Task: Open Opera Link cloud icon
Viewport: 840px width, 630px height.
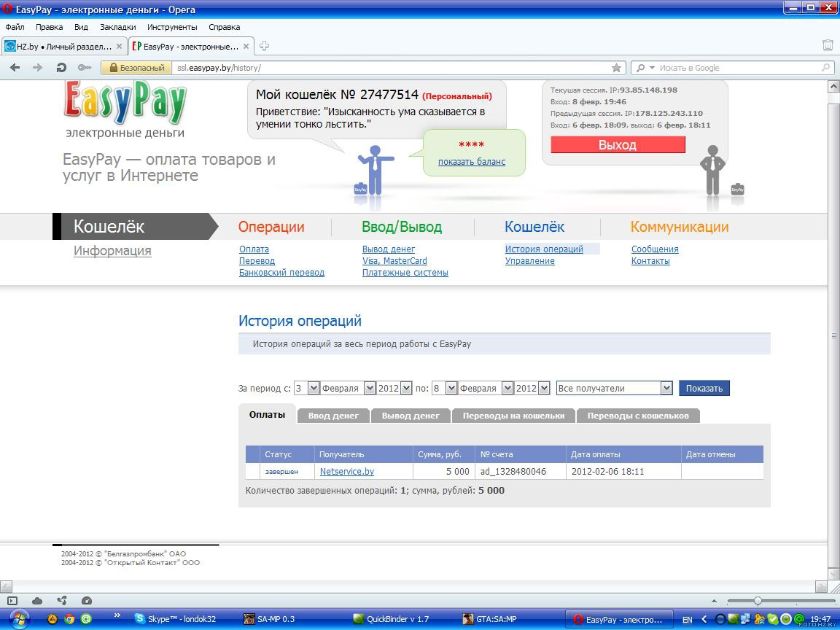Action: point(37,601)
